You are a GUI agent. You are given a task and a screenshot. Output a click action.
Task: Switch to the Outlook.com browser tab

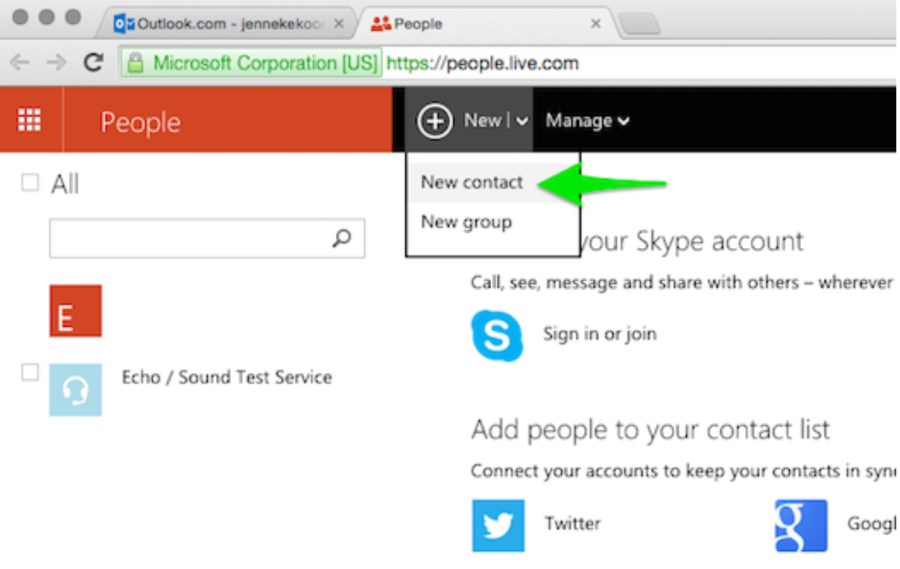pyautogui.click(x=227, y=24)
